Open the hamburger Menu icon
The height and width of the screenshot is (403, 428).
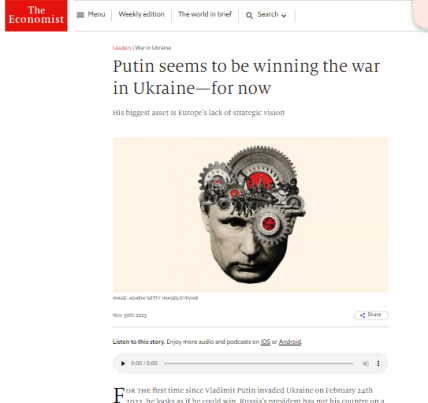[x=80, y=15]
